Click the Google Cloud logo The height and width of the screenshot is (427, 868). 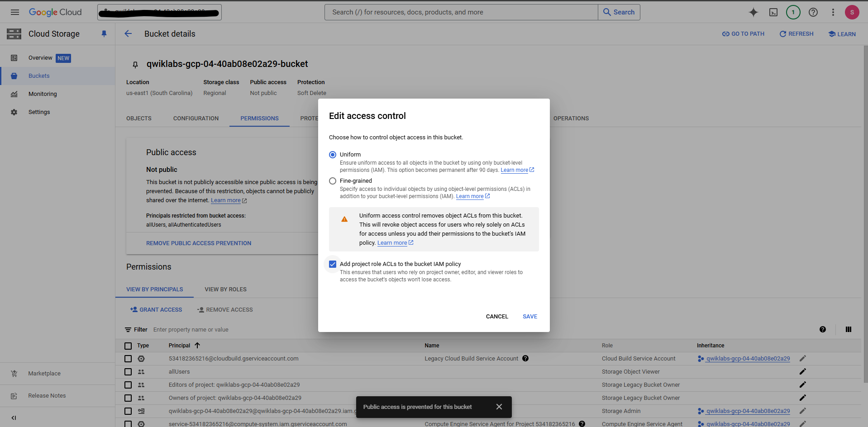(55, 12)
